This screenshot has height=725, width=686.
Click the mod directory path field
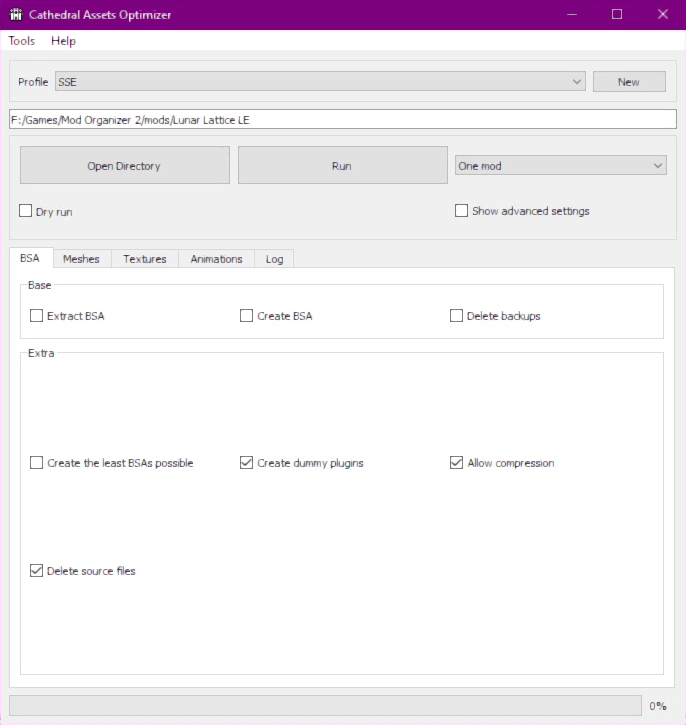tap(343, 120)
